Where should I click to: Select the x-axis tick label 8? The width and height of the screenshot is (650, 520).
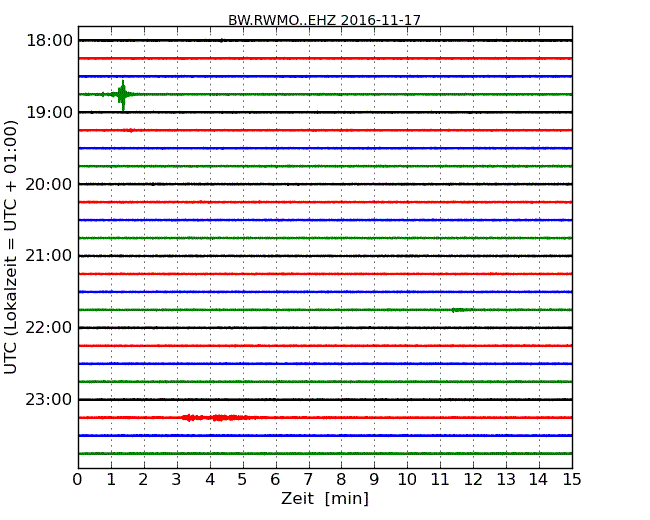pos(341,480)
